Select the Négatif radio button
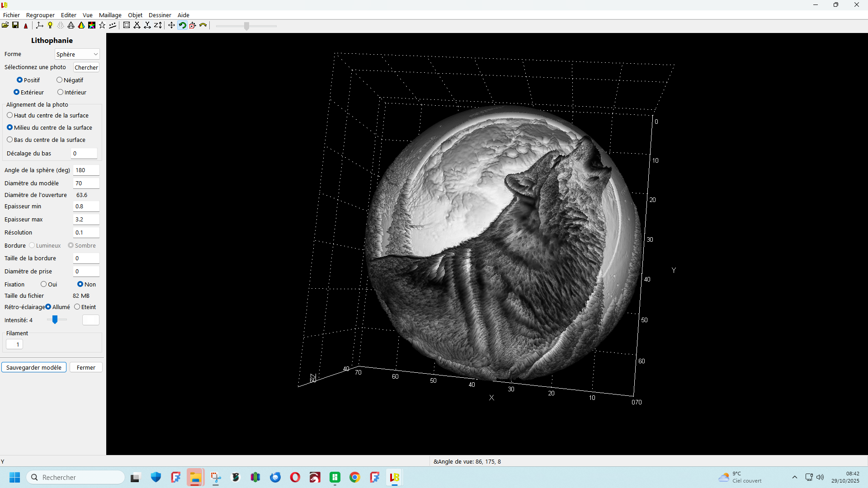The image size is (868, 488). coord(59,80)
